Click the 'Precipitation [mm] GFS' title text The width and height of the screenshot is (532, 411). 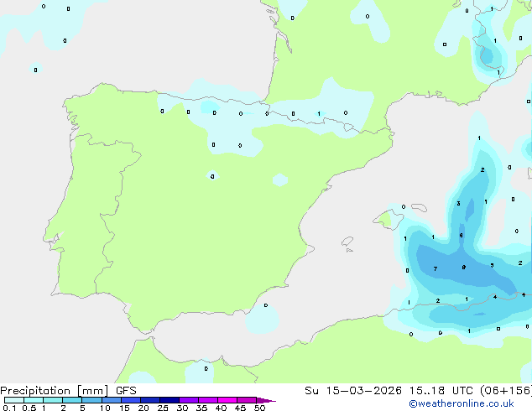[68, 391]
